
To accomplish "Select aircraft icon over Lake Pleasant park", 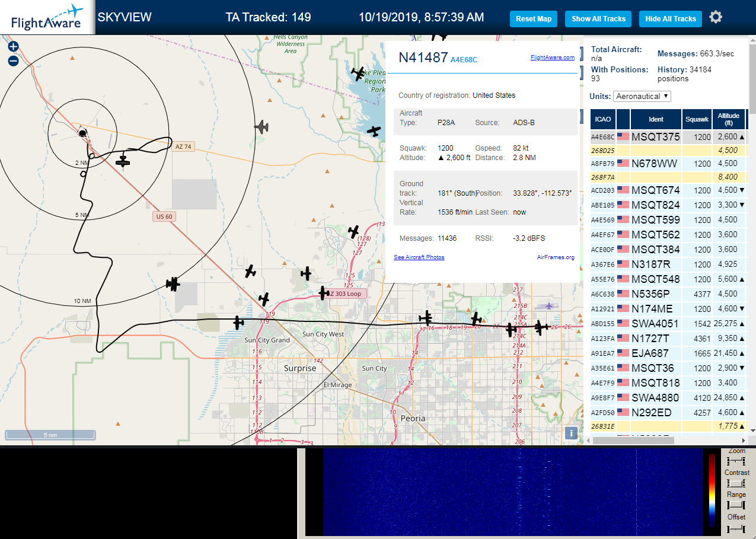I will pyautogui.click(x=358, y=74).
